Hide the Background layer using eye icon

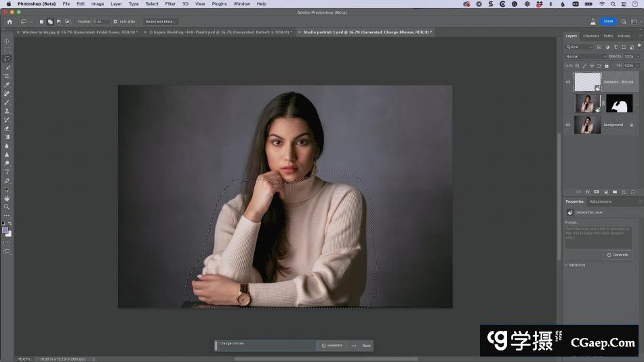568,125
